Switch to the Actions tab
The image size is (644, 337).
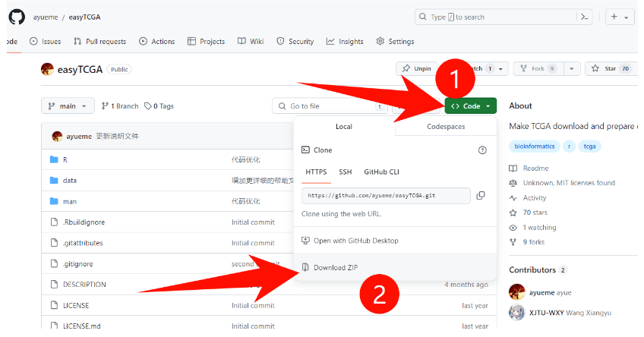coord(157,42)
